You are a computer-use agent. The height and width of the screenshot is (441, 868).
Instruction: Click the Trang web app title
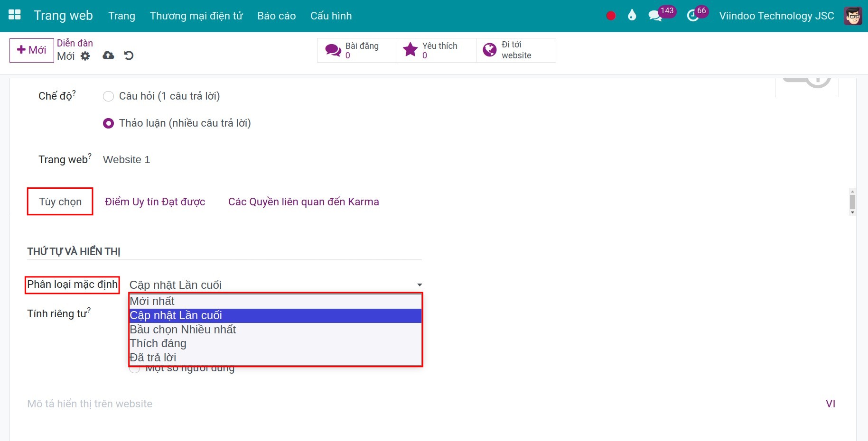pyautogui.click(x=64, y=16)
